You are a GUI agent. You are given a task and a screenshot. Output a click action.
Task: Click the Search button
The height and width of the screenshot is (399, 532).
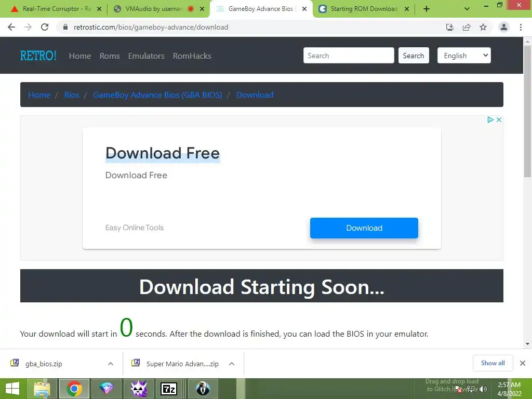pyautogui.click(x=414, y=55)
